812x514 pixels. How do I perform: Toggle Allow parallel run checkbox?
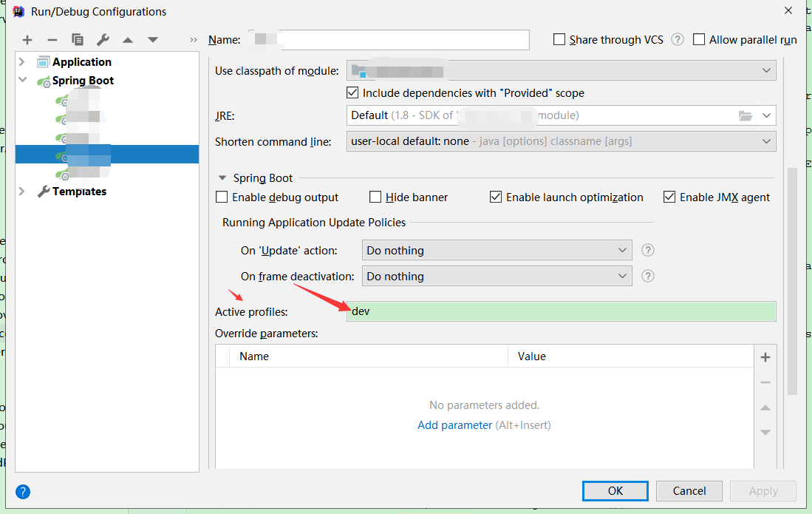coord(699,39)
